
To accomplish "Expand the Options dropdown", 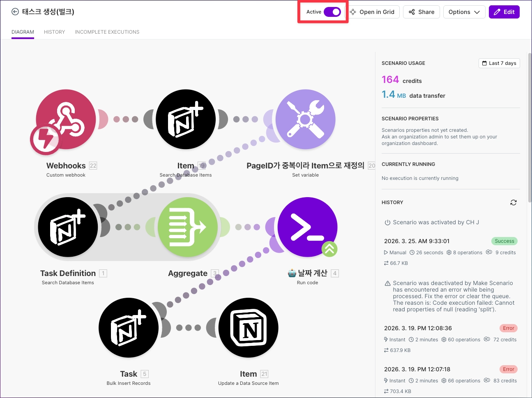I will click(464, 12).
